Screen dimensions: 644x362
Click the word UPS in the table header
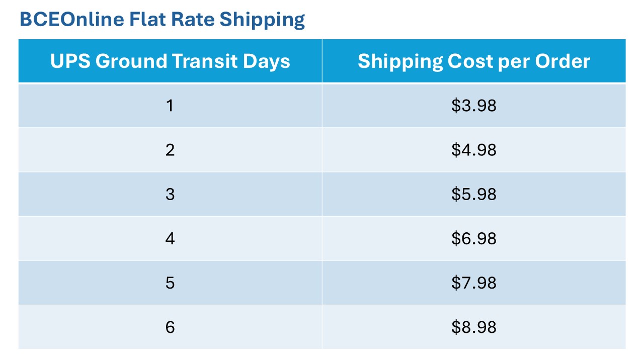[70, 61]
